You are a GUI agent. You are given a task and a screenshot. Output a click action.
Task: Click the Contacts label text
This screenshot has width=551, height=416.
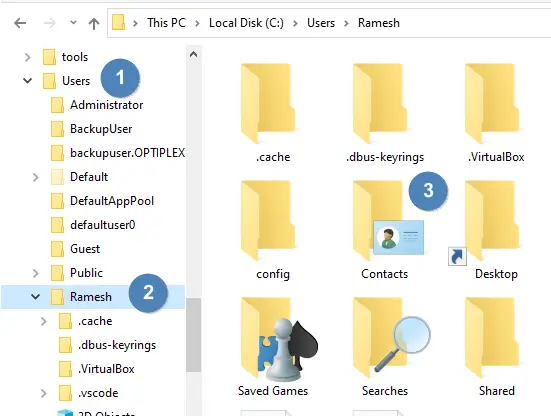(x=384, y=274)
